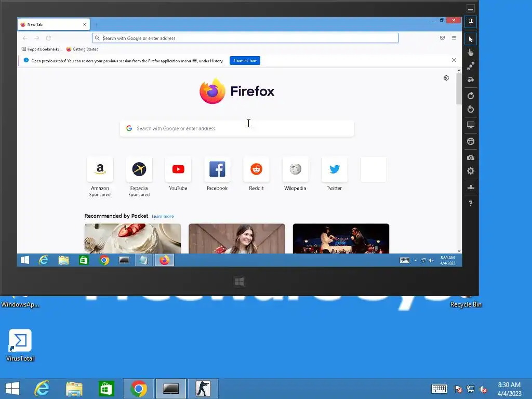Open simulator screenshot settings gear
The image size is (532, 399).
[471, 171]
